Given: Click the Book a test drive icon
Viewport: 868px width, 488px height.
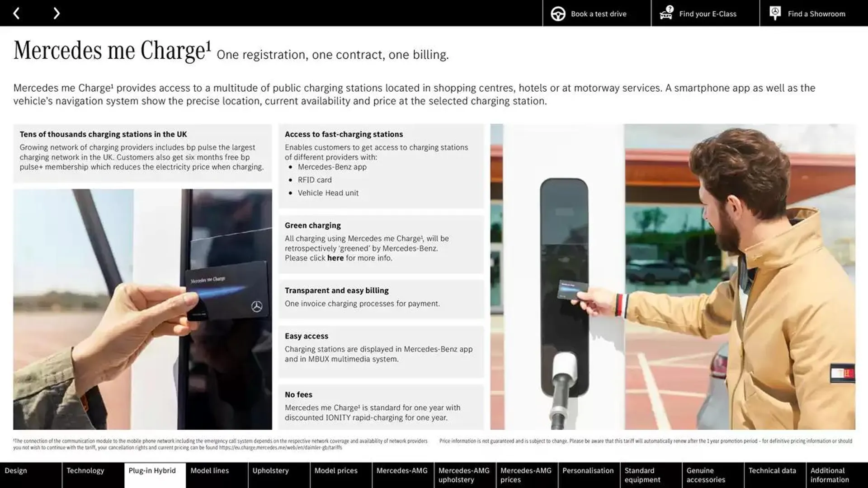Looking at the screenshot, I should pyautogui.click(x=557, y=13).
